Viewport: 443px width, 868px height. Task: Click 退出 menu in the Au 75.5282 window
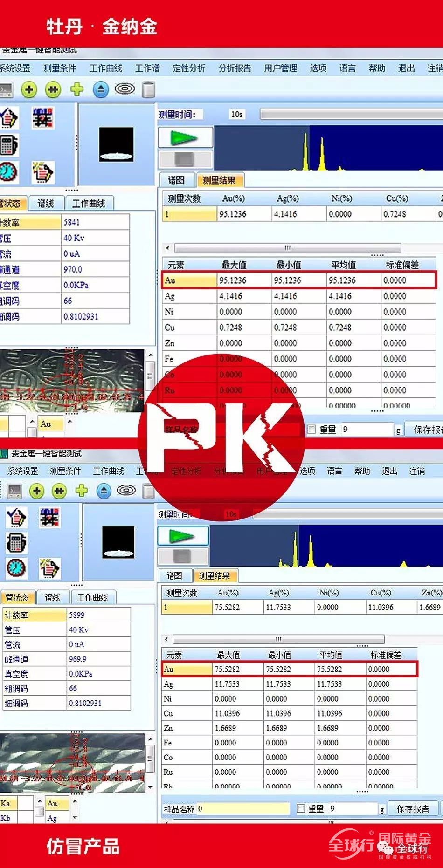click(389, 471)
